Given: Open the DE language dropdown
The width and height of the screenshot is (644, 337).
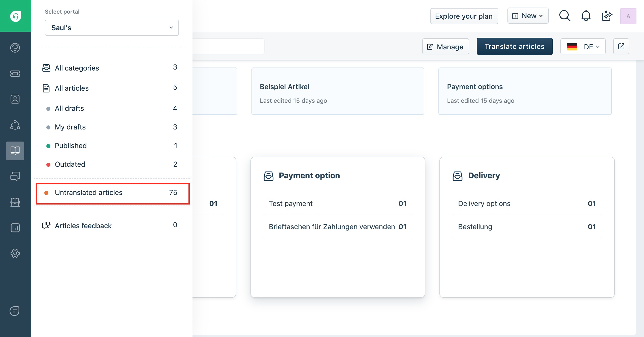Looking at the screenshot, I should pyautogui.click(x=583, y=47).
